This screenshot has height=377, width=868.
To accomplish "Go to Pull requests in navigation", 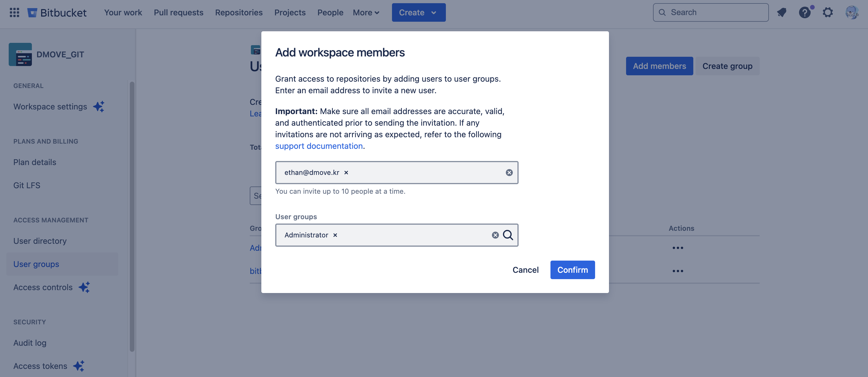I will pyautogui.click(x=178, y=12).
